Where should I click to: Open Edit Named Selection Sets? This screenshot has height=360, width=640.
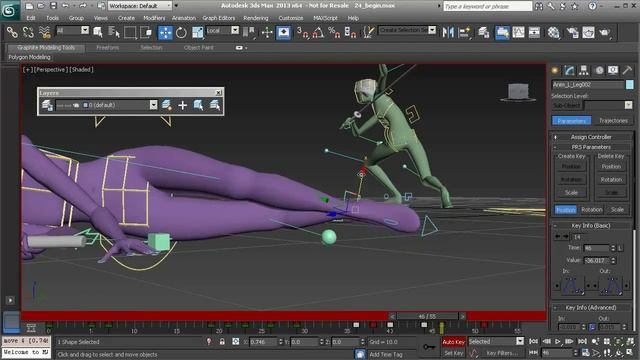(369, 32)
